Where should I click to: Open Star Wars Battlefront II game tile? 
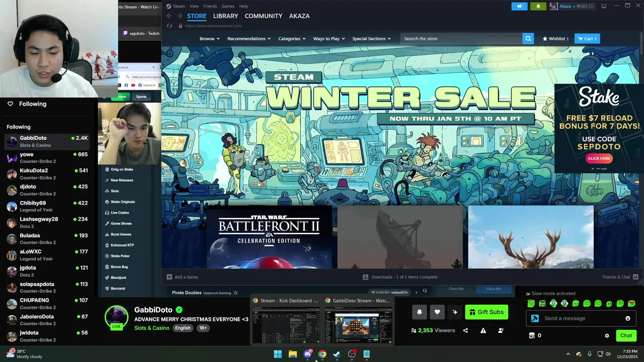click(269, 237)
